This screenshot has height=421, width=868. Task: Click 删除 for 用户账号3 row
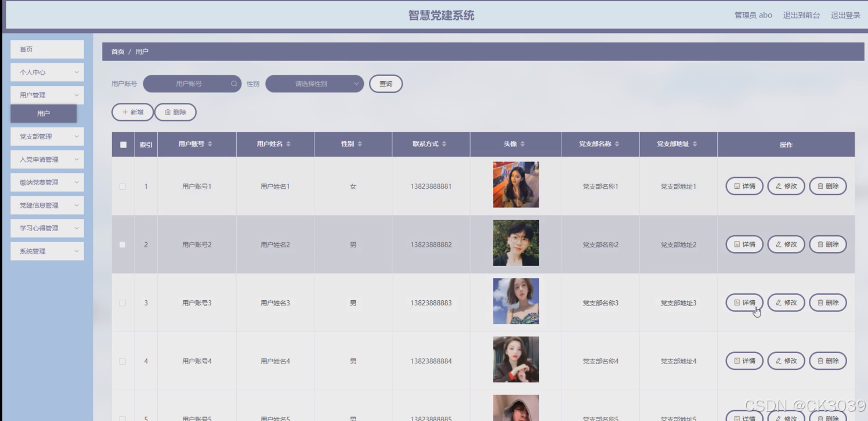(828, 303)
